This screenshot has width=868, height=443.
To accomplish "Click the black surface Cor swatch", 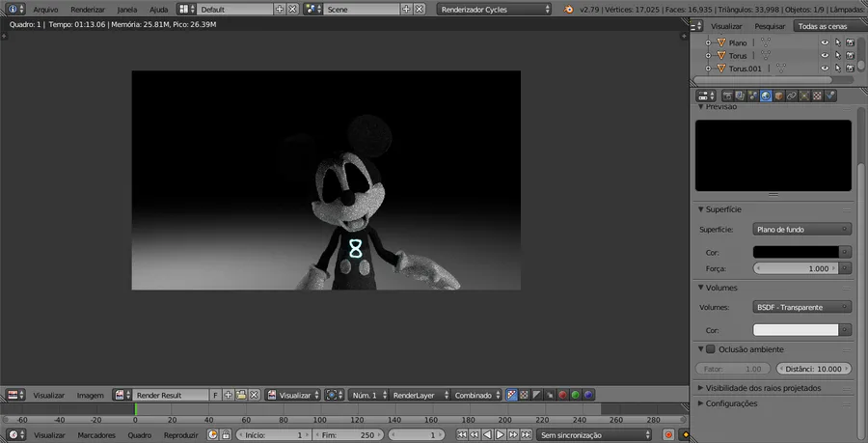I will click(796, 252).
